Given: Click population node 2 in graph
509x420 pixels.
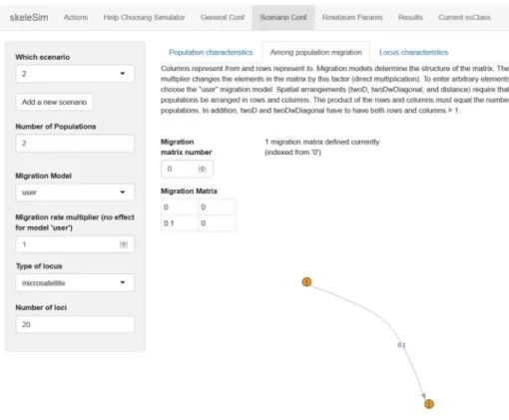Looking at the screenshot, I should 429,404.
